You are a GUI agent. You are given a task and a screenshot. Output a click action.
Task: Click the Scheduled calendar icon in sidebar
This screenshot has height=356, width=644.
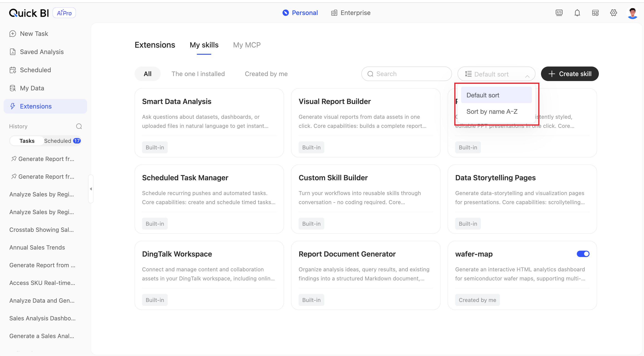(13, 70)
